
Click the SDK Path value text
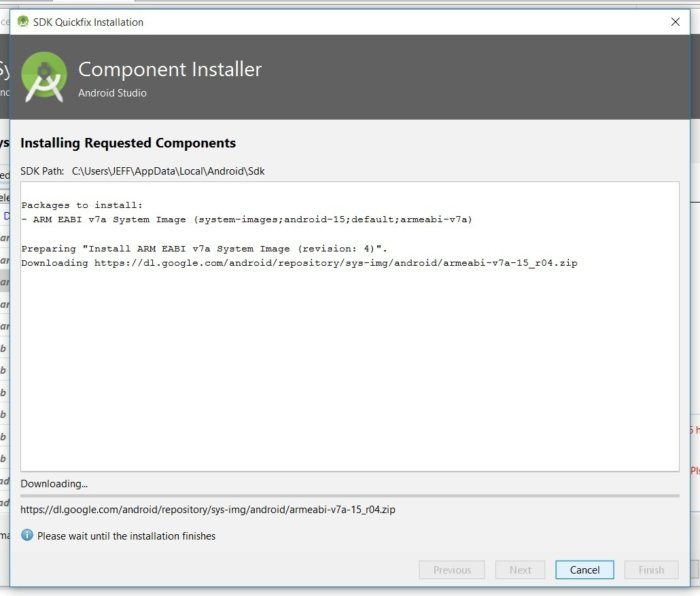click(x=168, y=171)
